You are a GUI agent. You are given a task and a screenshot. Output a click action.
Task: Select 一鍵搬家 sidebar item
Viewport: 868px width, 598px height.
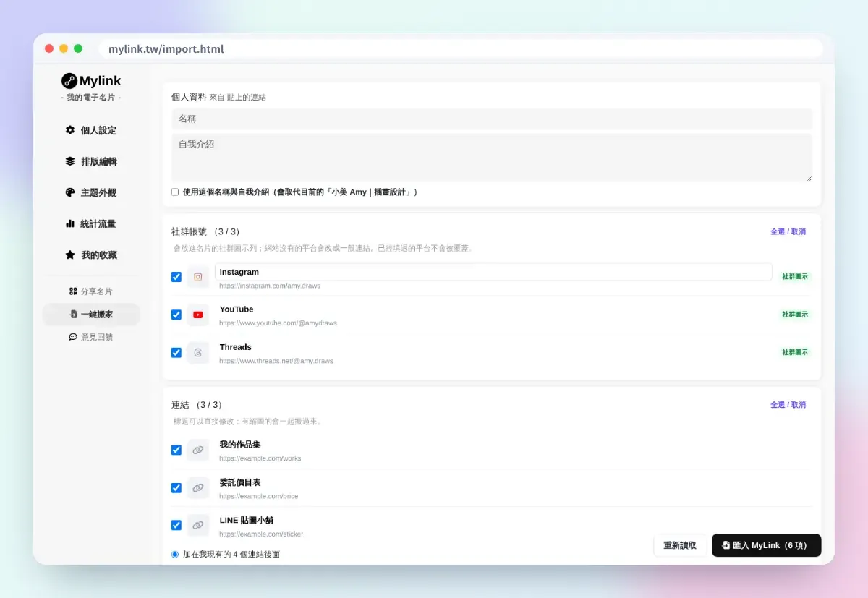coord(91,315)
